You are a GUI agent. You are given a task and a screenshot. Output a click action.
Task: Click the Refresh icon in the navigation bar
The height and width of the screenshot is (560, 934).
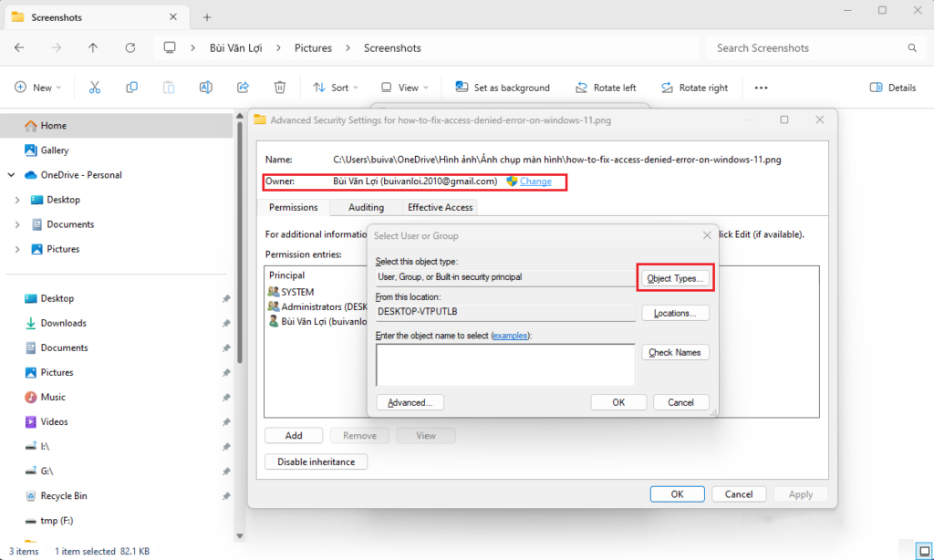point(130,47)
